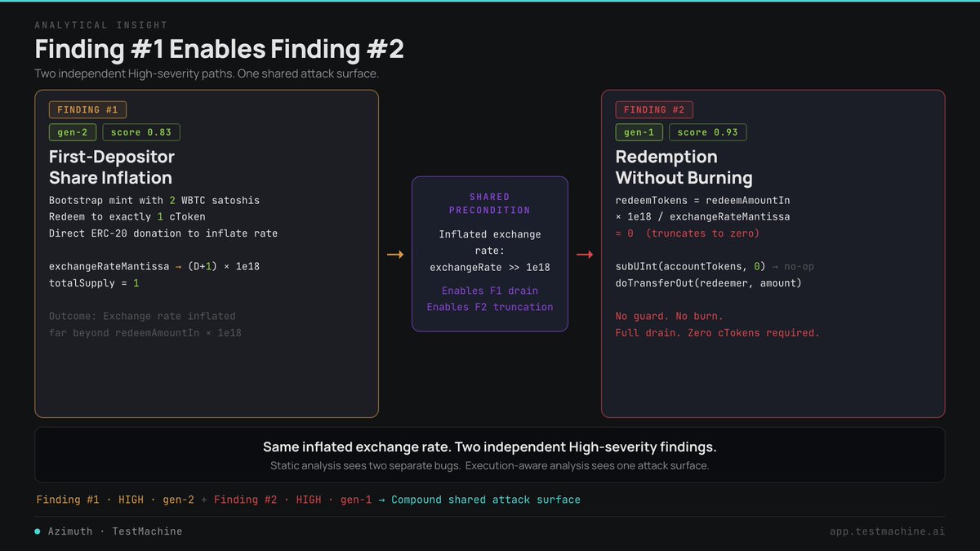
Task: Click the Enables F2 truncation text
Action: pyautogui.click(x=490, y=307)
